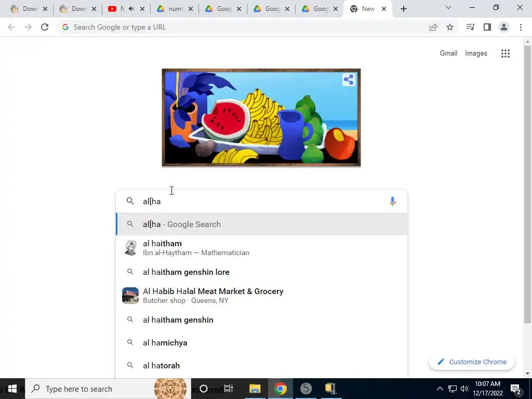Open the Chrome three-dot menu
This screenshot has height=399, width=532.
[521, 27]
